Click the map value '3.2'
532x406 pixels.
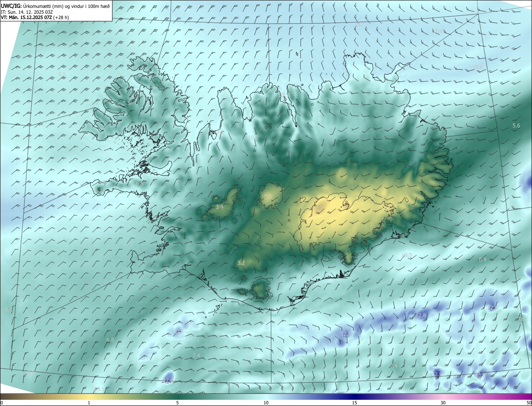coord(241,263)
